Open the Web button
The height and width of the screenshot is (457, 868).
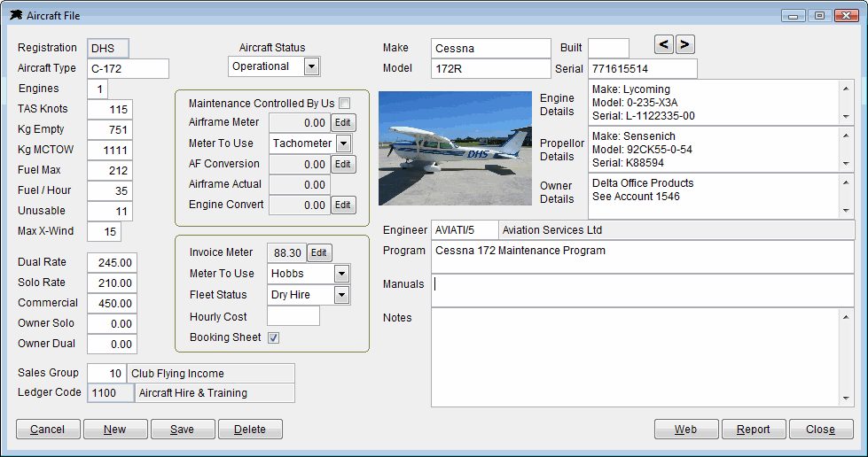point(686,430)
